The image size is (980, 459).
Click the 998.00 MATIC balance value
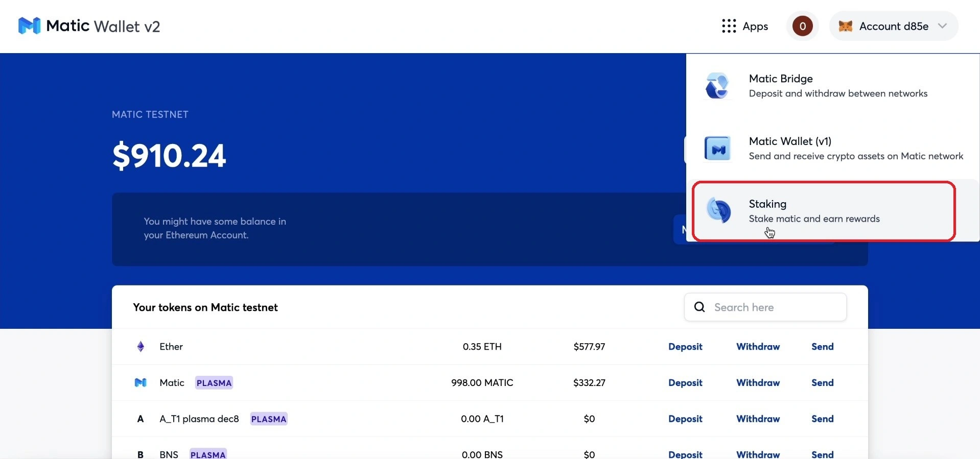coord(482,382)
